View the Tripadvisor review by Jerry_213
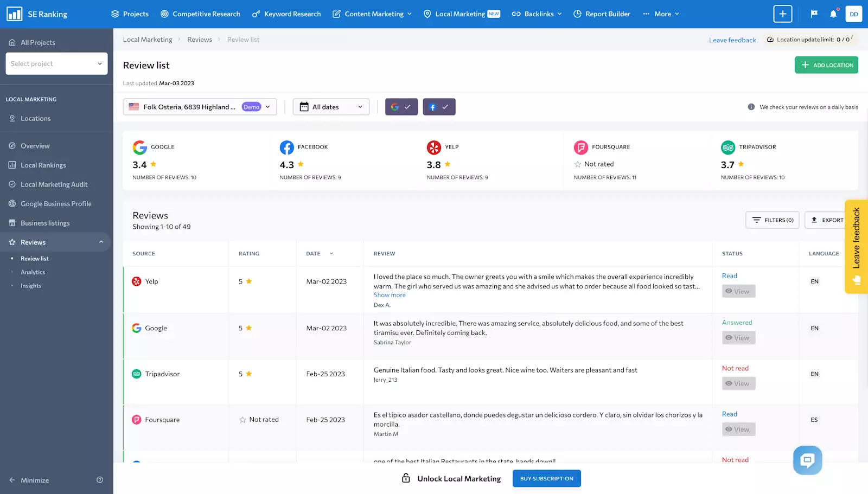 [x=738, y=383]
